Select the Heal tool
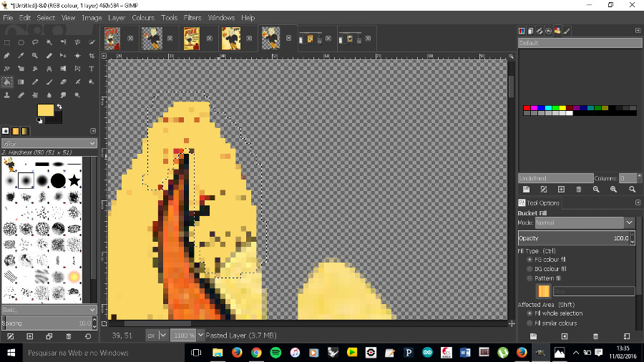 tap(21, 95)
